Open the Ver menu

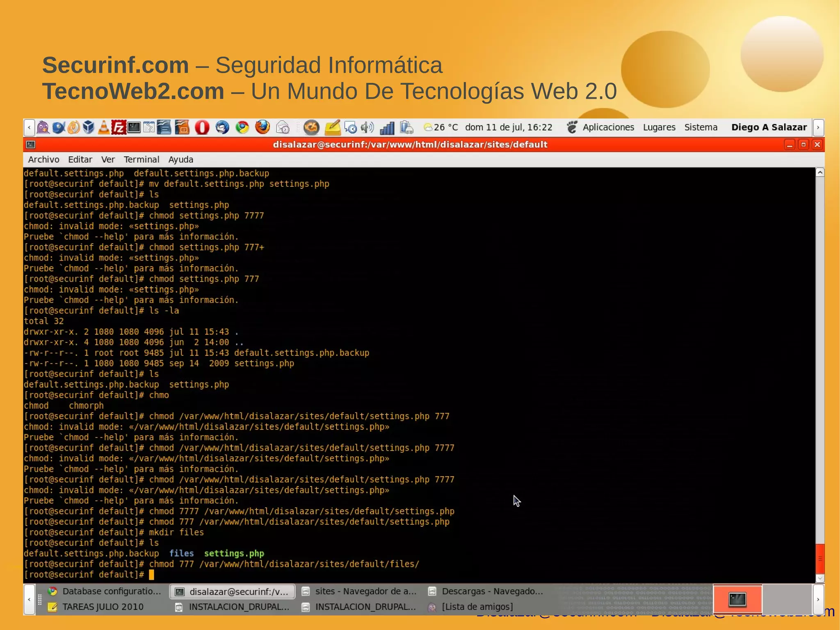[x=108, y=160]
